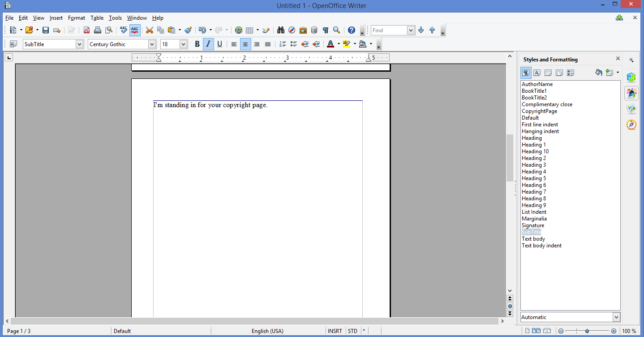Send the document as e-mail
Viewport: 644px width, 337px height.
pos(57,30)
